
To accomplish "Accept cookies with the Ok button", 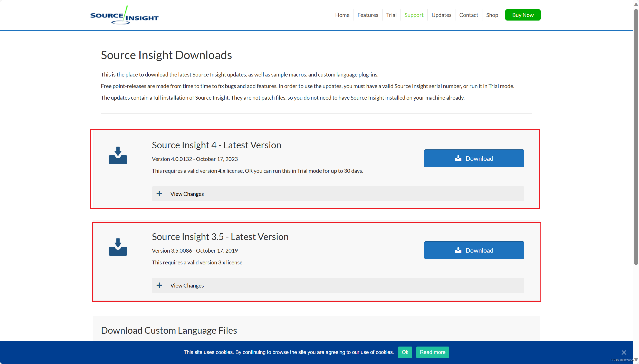I will [405, 352].
